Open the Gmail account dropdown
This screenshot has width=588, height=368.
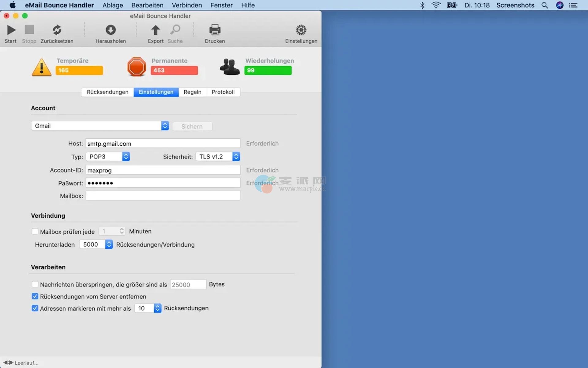(100, 126)
